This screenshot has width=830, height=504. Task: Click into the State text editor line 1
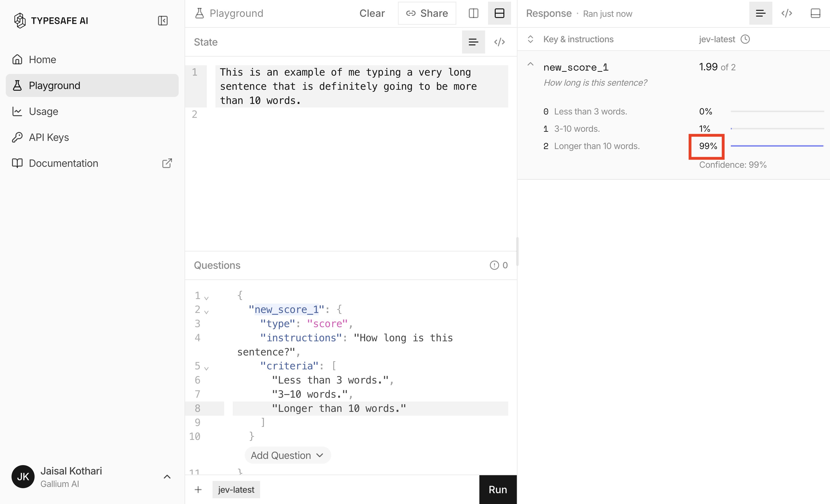[361, 86]
